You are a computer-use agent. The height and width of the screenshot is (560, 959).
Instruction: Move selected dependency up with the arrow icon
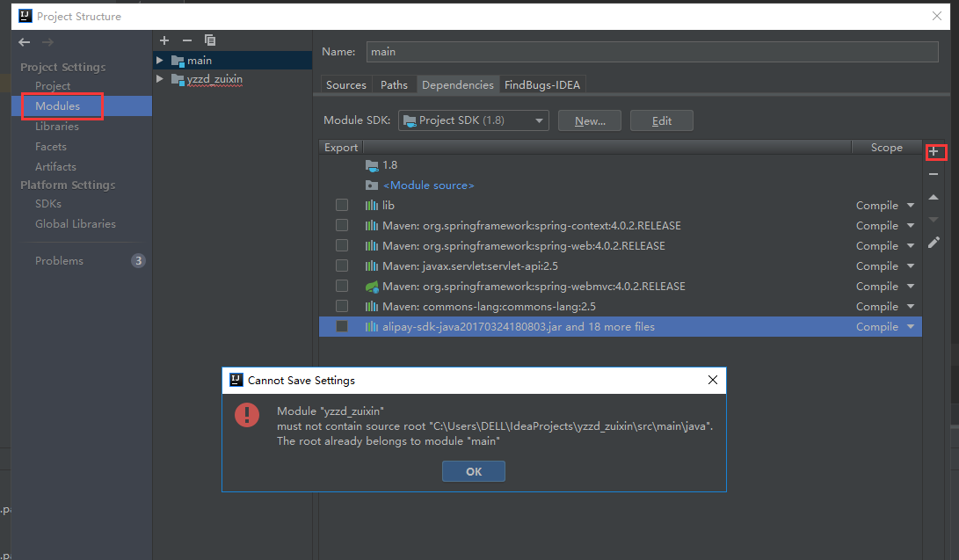tap(934, 197)
